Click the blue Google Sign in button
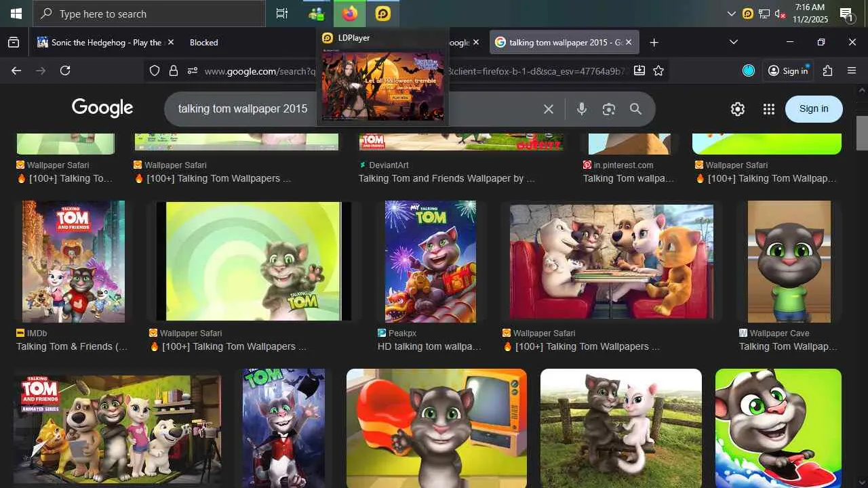The width and height of the screenshot is (868, 488). pos(814,108)
